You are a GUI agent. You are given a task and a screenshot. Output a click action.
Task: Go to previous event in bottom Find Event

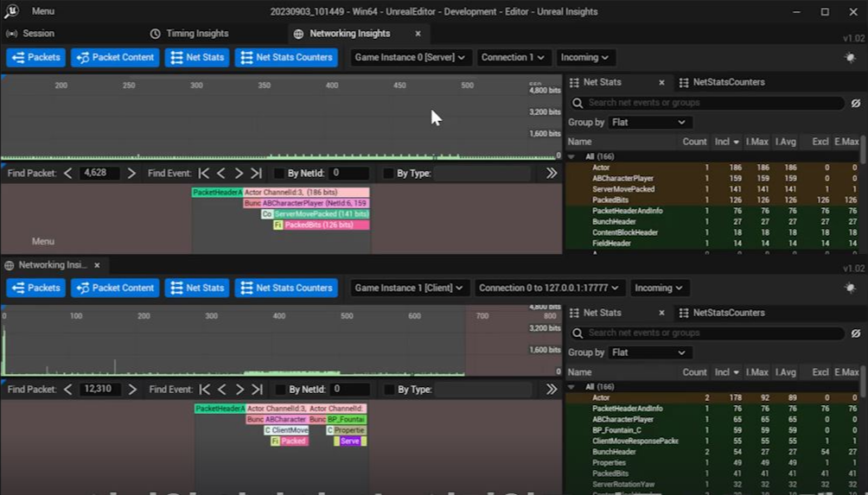pyautogui.click(x=222, y=390)
